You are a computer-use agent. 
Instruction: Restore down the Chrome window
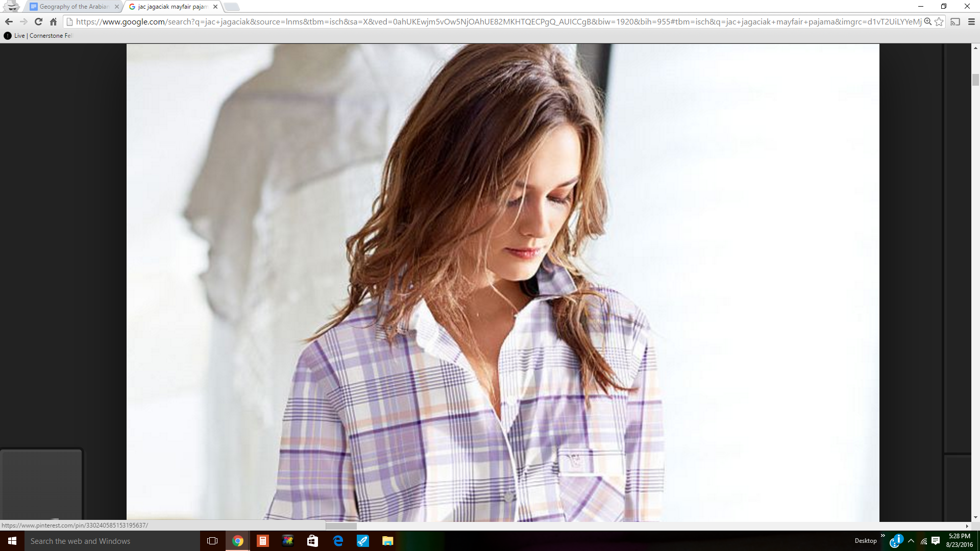click(x=944, y=6)
